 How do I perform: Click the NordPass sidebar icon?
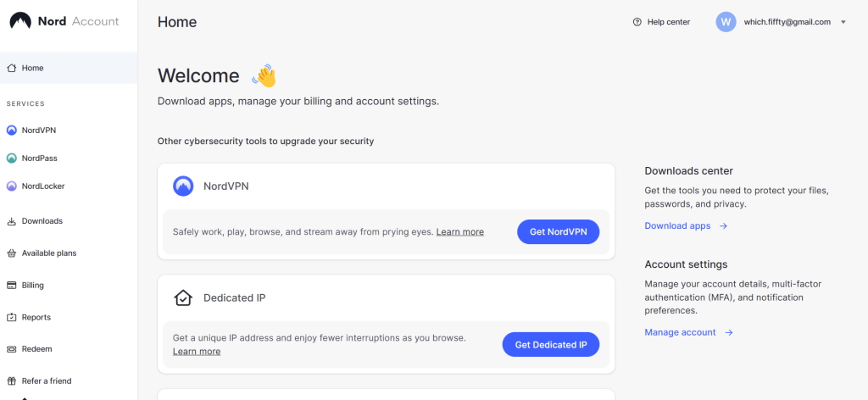point(12,158)
